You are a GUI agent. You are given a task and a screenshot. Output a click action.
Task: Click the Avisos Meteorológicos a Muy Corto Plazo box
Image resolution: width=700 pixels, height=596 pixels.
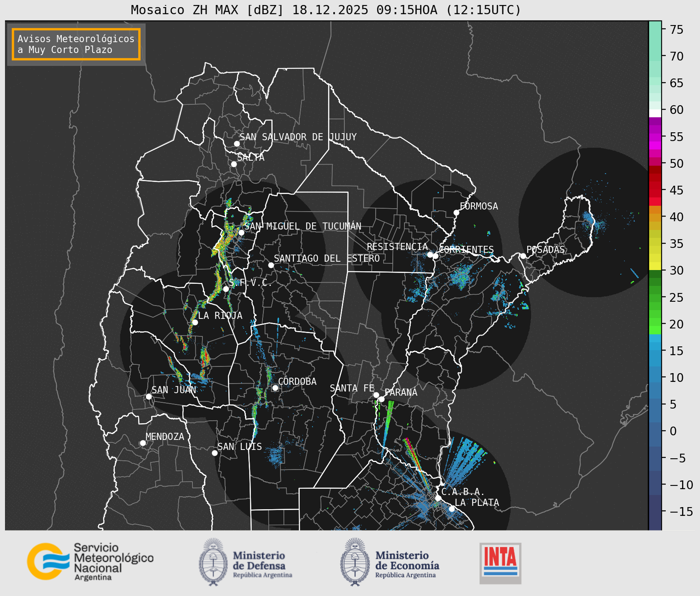(x=76, y=44)
